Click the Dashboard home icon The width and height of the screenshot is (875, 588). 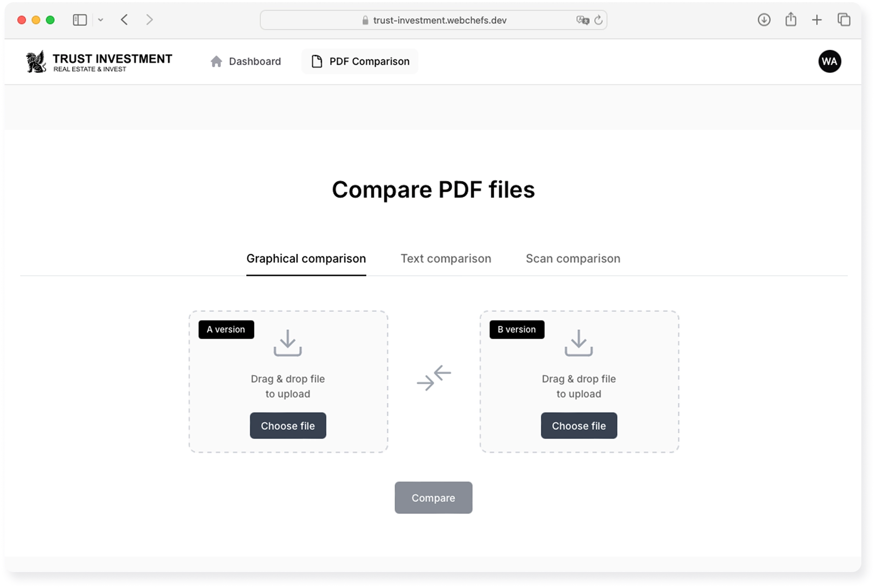[x=216, y=62]
